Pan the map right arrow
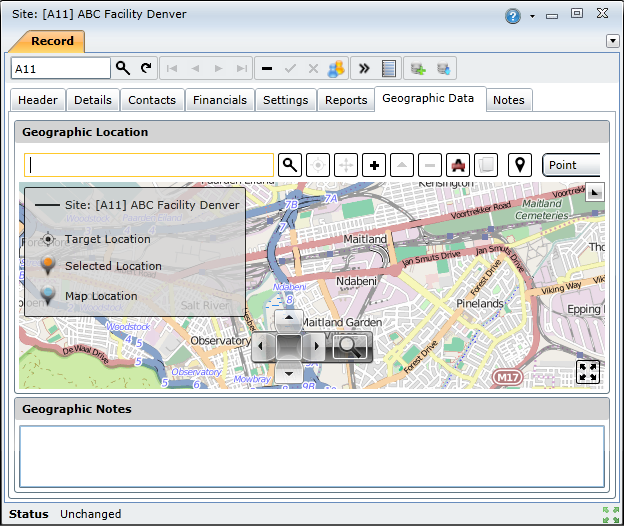Viewport: 624px width, 526px height. coord(316,346)
